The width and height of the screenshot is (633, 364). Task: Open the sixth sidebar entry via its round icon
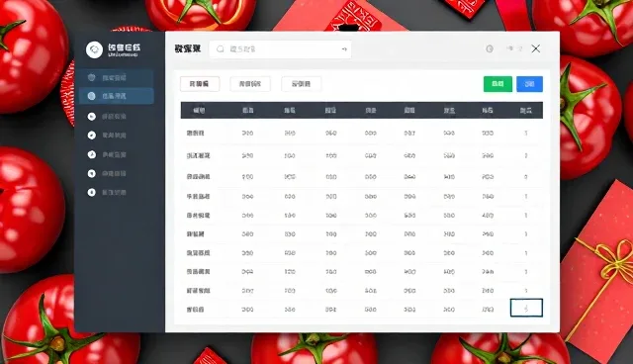point(92,173)
